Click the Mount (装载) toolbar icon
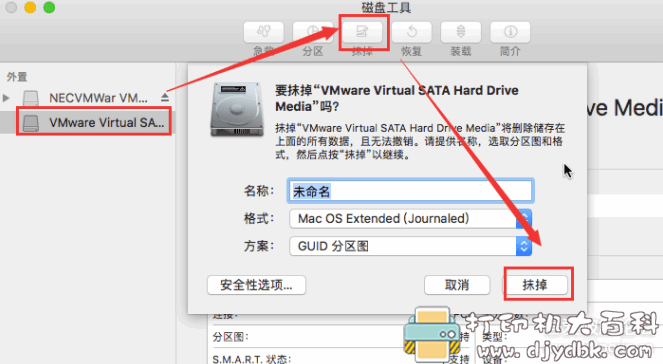Image resolution: width=663 pixels, height=364 pixels. point(461,32)
